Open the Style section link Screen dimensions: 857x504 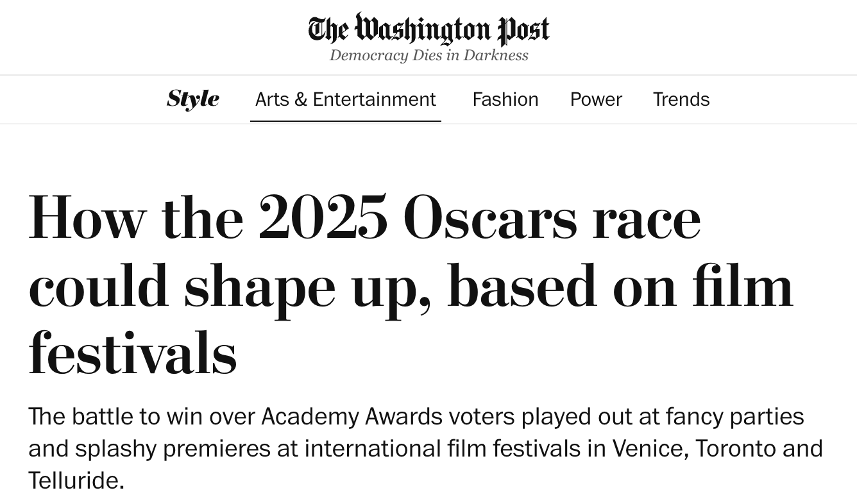coord(193,99)
